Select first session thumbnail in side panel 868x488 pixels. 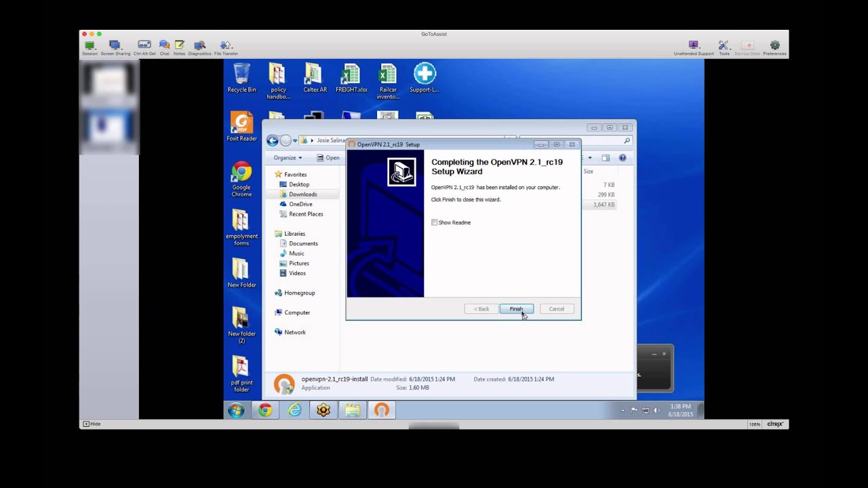click(x=109, y=81)
